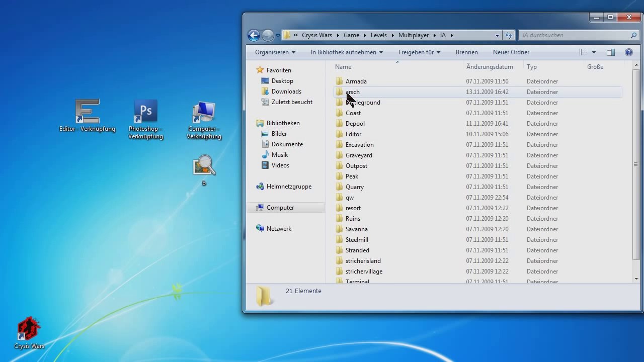The width and height of the screenshot is (644, 362).
Task: Click the refresh icon beside address bar
Action: click(509, 35)
